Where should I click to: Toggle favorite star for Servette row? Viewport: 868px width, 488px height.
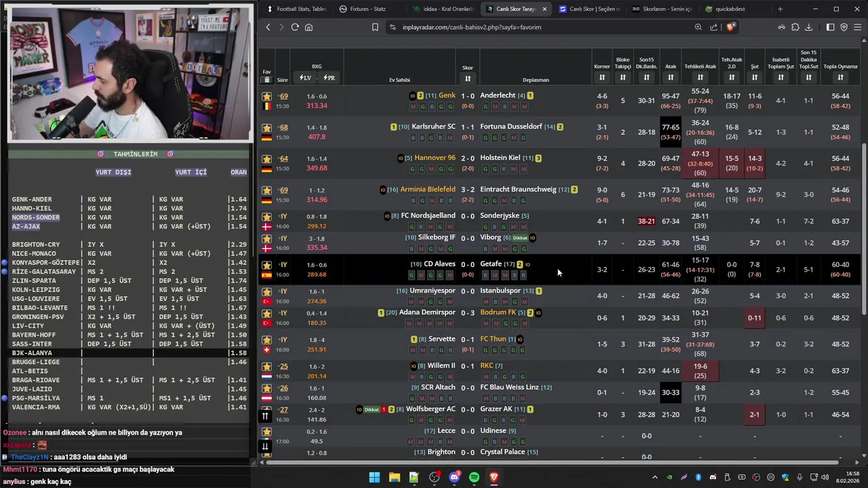click(267, 340)
